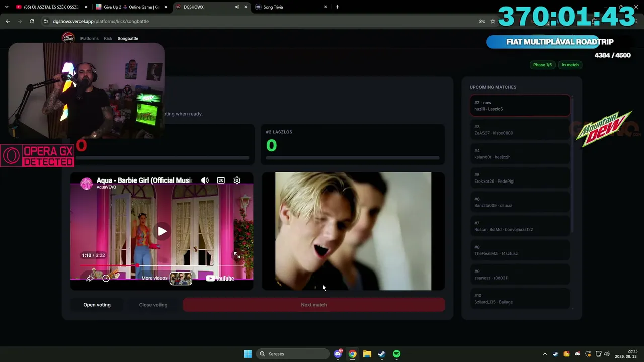The width and height of the screenshot is (644, 362).
Task: Share the Barbie Girl video
Action: coord(90,278)
